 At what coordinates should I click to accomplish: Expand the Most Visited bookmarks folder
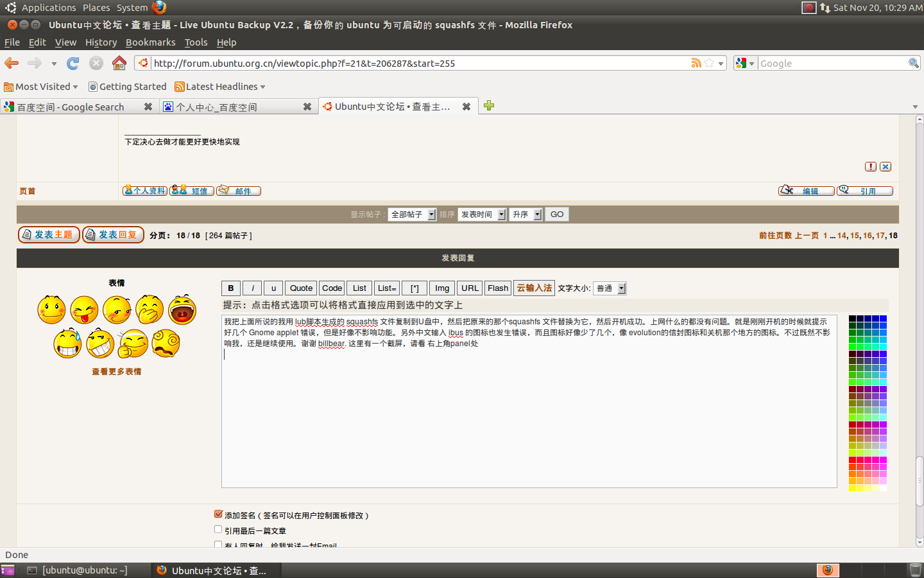pyautogui.click(x=41, y=87)
